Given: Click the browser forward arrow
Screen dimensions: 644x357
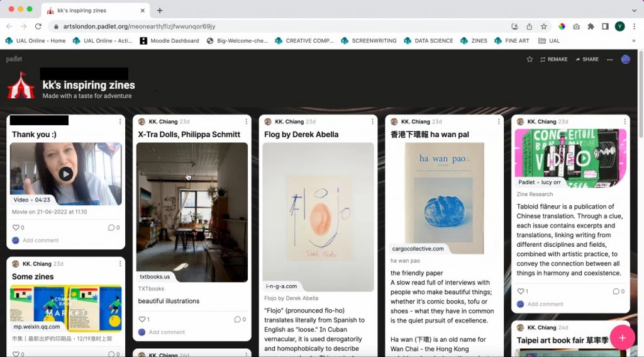Looking at the screenshot, I should tap(23, 26).
